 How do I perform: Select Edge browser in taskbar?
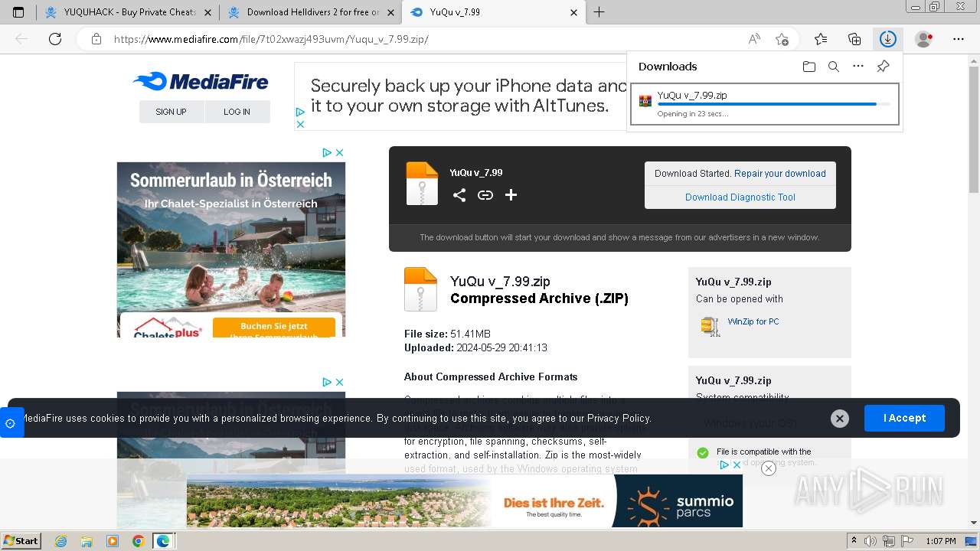tap(163, 541)
